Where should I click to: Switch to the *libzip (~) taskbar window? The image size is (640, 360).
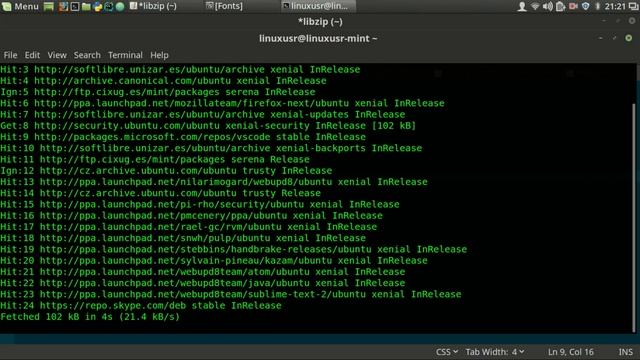(x=153, y=6)
